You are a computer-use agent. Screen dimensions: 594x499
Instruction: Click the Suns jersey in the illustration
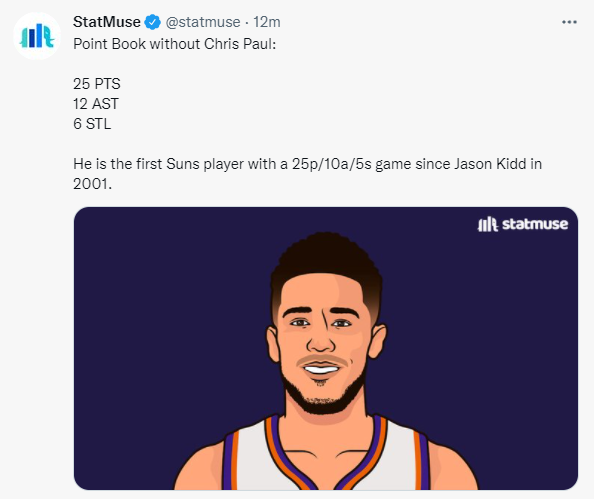(x=326, y=455)
